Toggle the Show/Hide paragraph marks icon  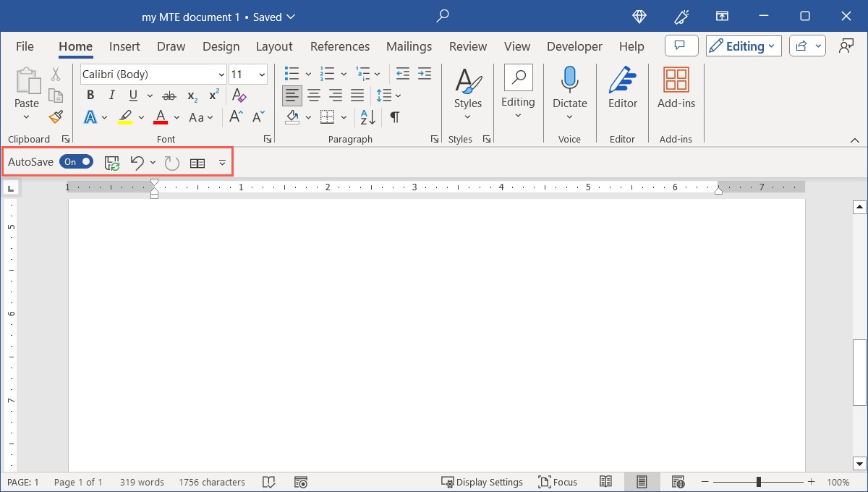(394, 116)
